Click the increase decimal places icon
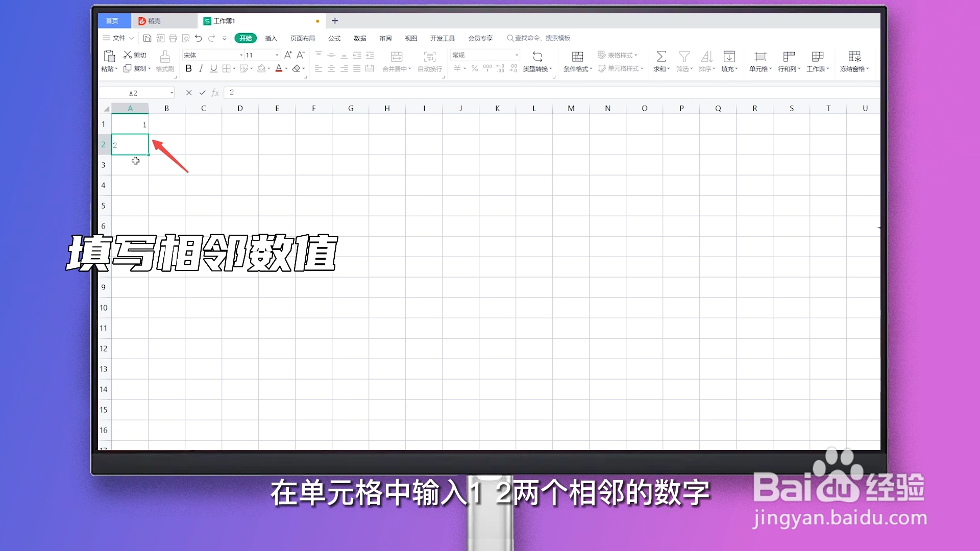980x551 pixels. coord(500,68)
